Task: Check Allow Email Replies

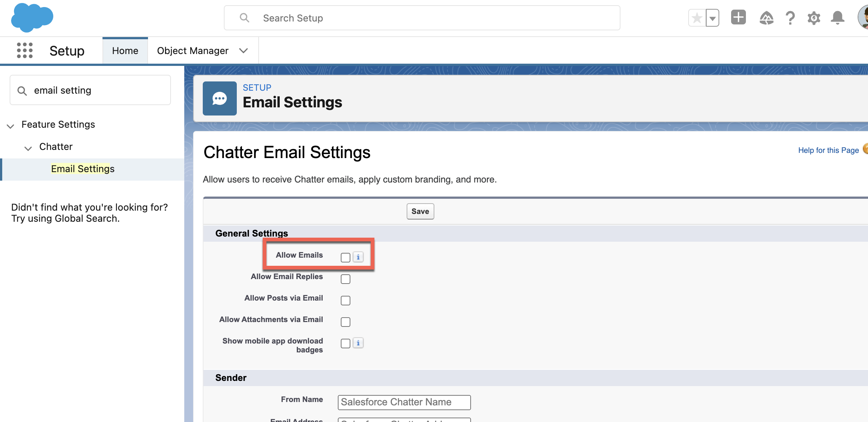Action: [346, 279]
